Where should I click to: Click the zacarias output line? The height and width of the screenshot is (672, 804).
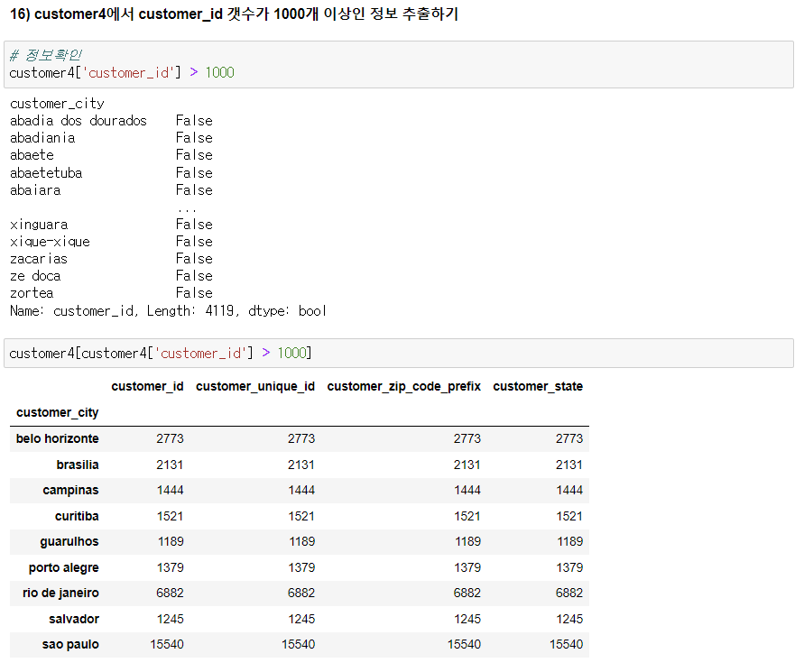click(x=111, y=259)
